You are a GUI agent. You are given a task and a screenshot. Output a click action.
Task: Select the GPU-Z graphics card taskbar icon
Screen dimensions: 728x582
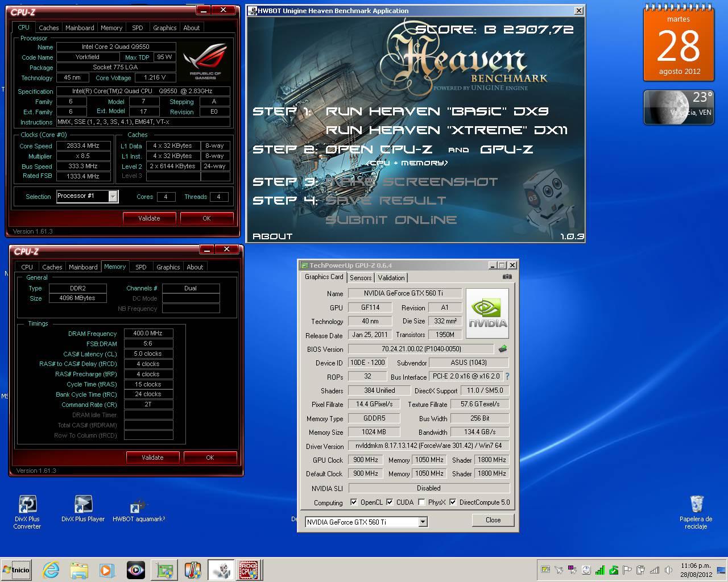point(164,569)
